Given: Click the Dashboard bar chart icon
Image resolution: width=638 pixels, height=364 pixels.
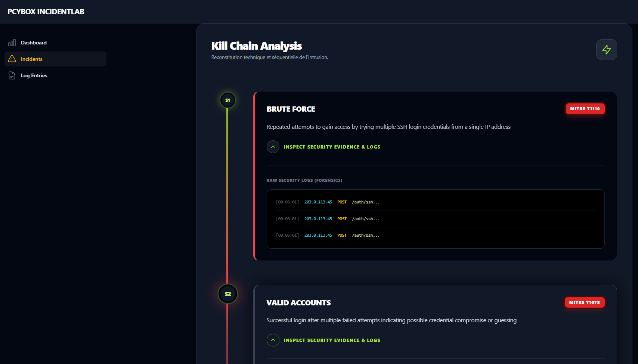Looking at the screenshot, I should tap(12, 43).
